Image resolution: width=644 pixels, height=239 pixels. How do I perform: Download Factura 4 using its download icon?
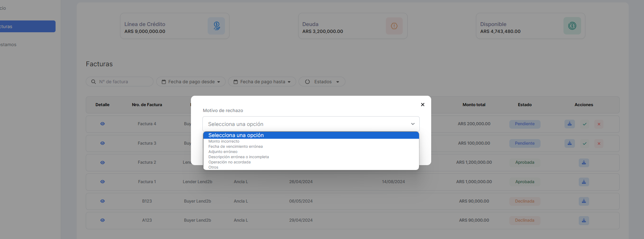coord(569,124)
